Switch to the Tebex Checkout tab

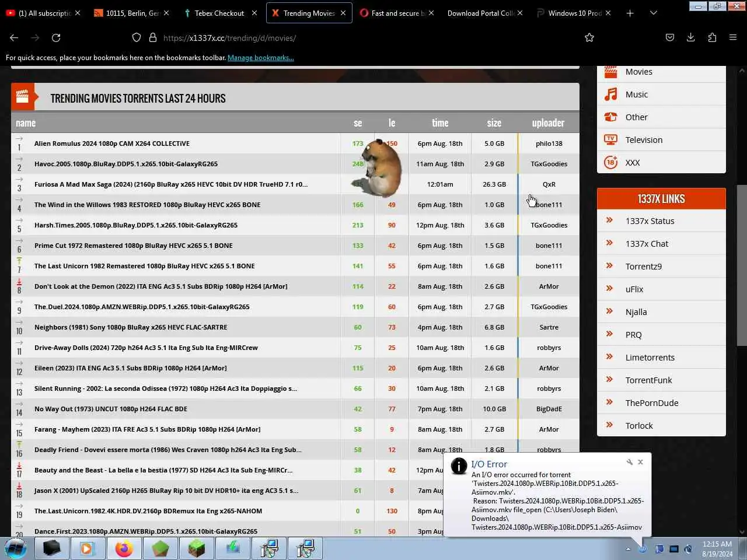219,13
